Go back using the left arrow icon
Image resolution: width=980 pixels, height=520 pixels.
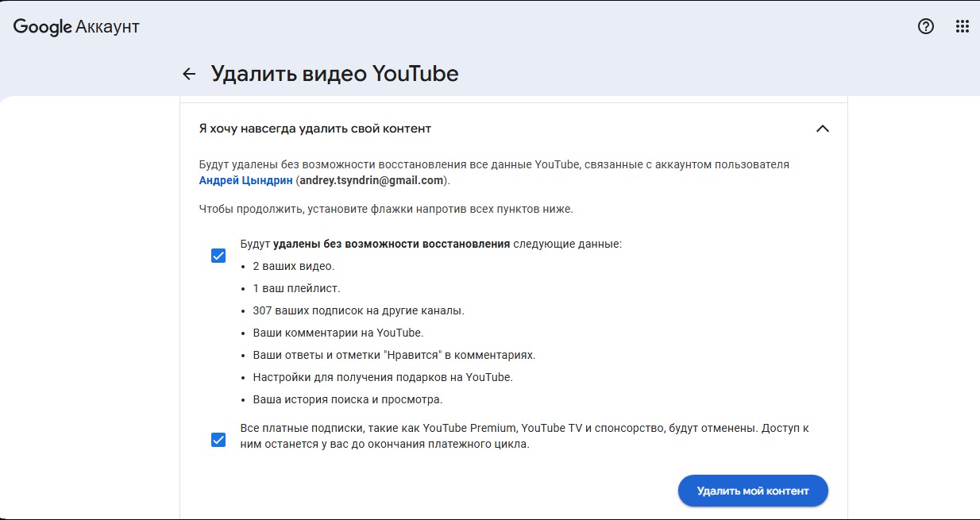[189, 74]
